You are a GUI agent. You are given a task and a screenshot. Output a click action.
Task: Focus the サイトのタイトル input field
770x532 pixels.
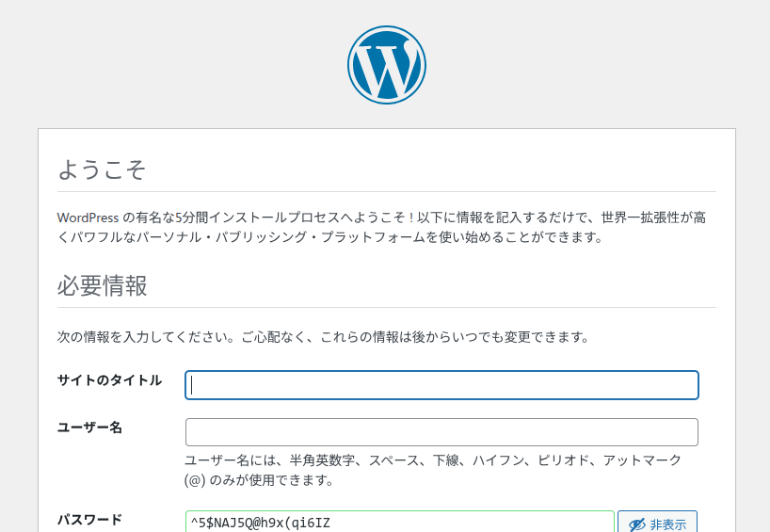[441, 385]
